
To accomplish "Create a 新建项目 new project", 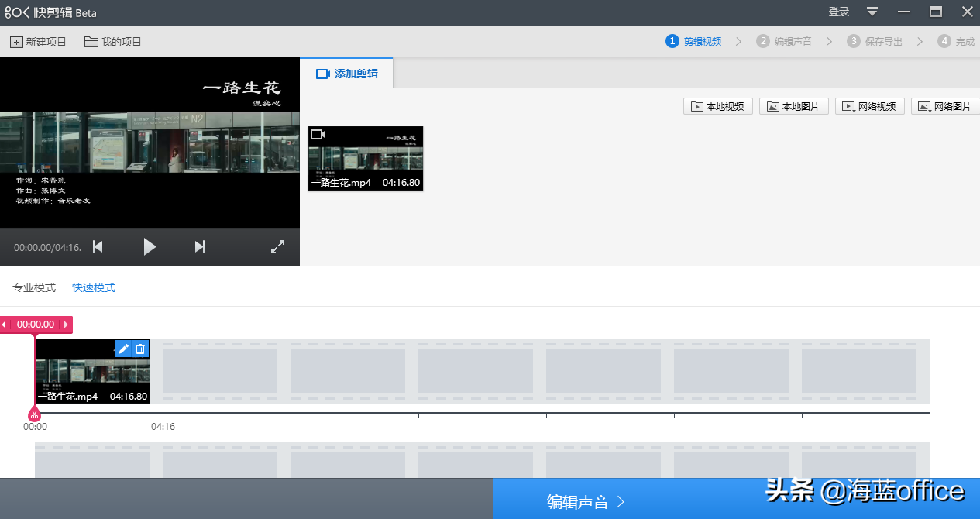I will 38,42.
